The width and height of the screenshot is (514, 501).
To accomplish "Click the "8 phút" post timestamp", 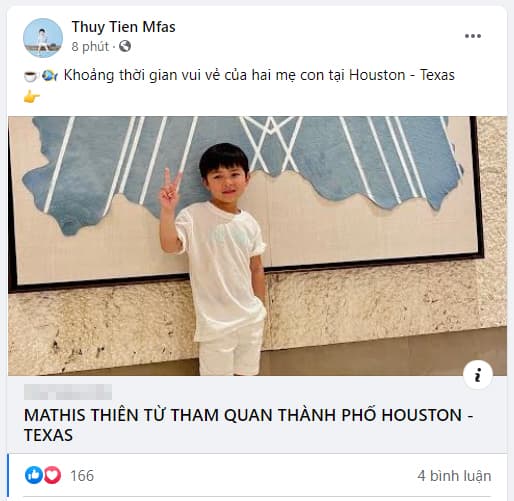I will [90, 46].
